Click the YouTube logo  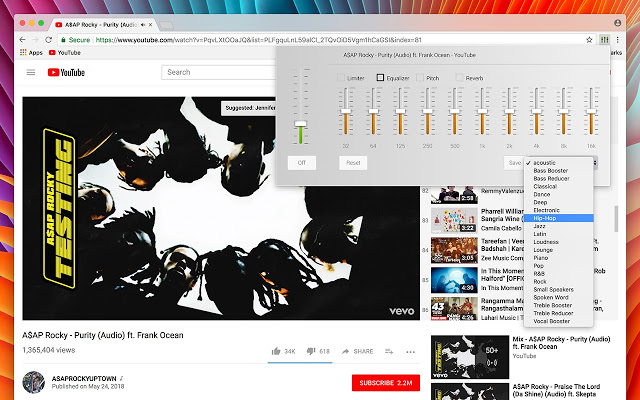(66, 72)
